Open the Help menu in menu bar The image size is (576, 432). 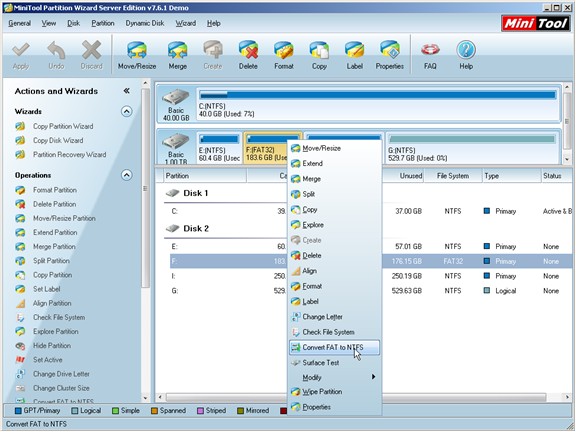213,23
